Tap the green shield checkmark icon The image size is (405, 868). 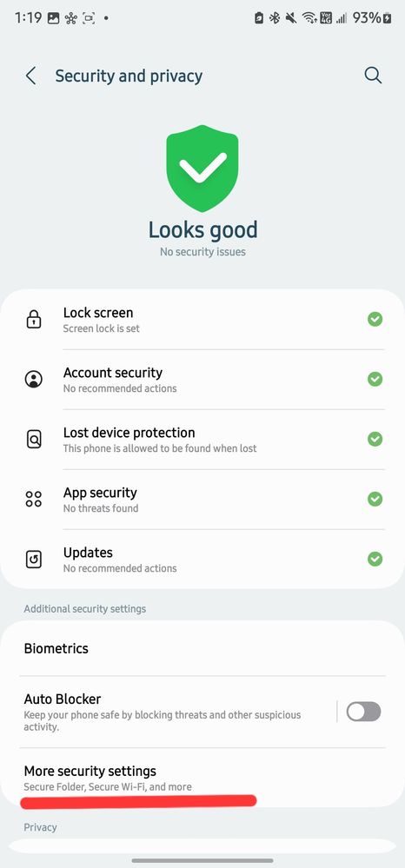[x=202, y=169]
